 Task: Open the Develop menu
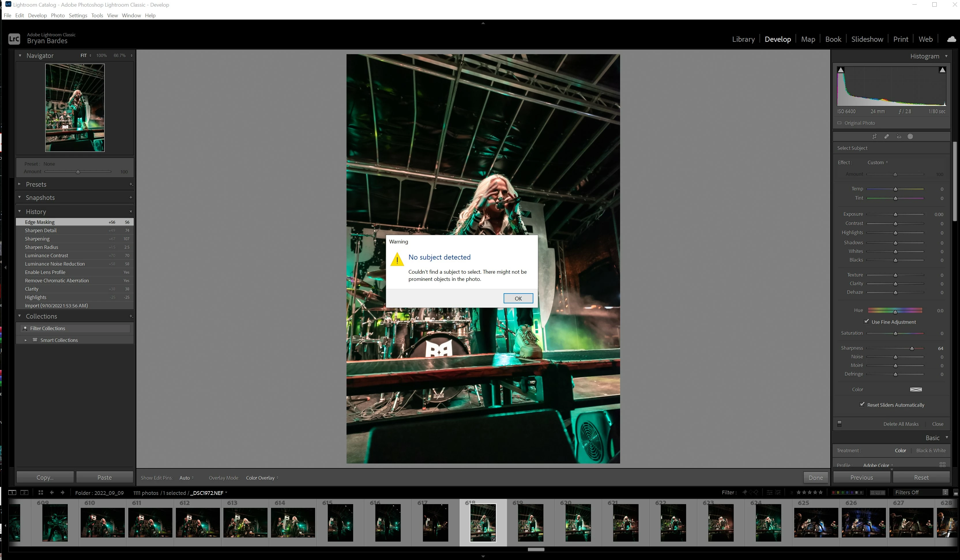(37, 16)
